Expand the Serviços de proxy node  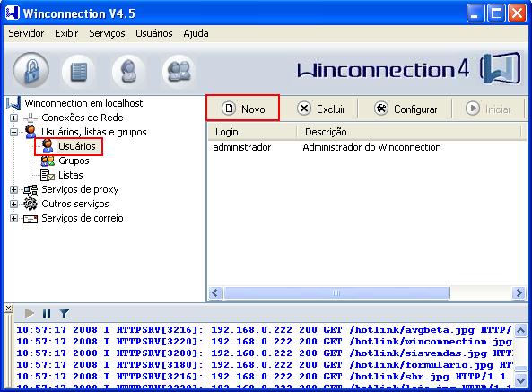click(x=13, y=189)
